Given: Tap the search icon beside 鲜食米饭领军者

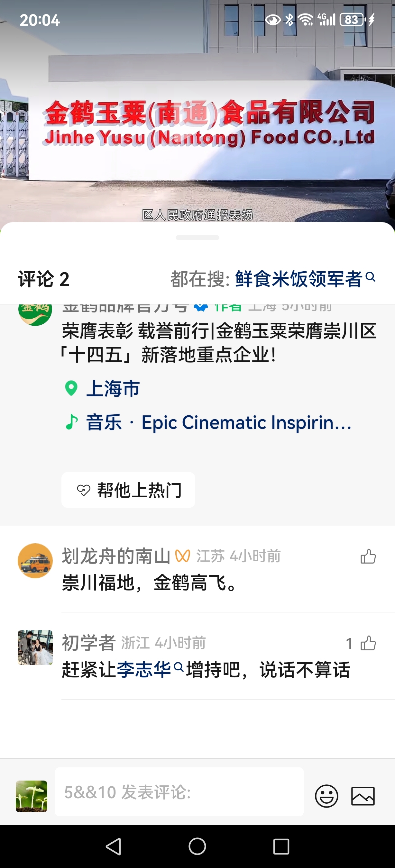Looking at the screenshot, I should coord(371,277).
